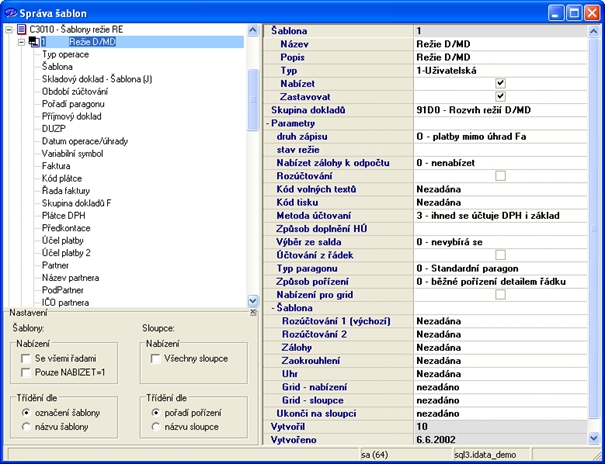Click the tree scrollbar up arrow

pos(252,32)
